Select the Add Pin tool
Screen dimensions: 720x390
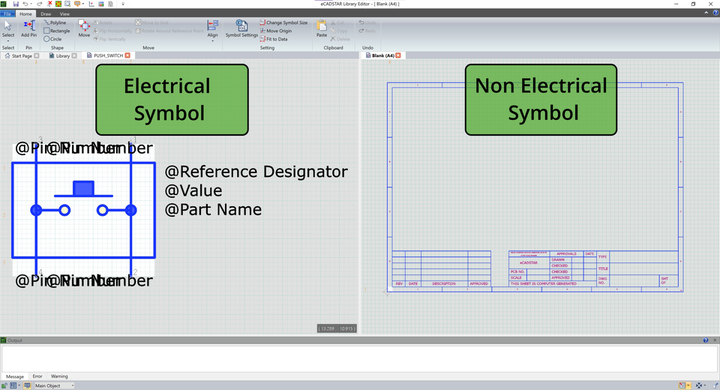click(28, 28)
